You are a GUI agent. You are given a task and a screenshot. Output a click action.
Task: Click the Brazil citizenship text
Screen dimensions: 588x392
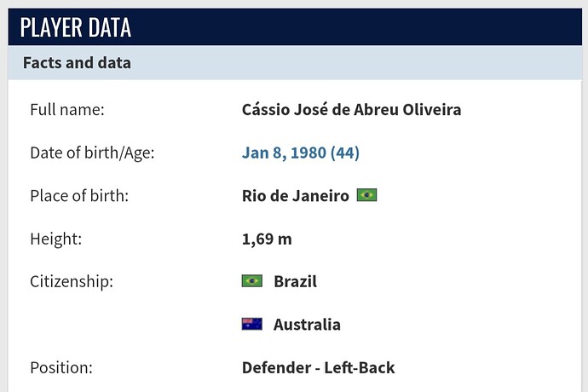tap(295, 281)
